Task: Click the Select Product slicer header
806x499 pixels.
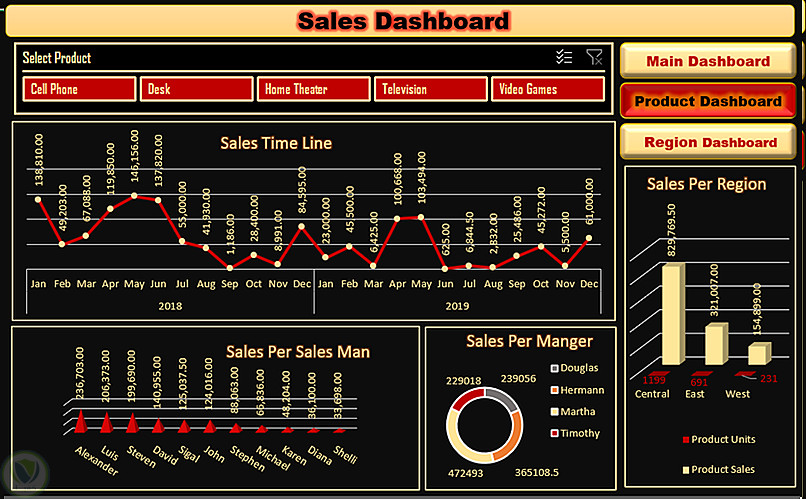Action: [57, 58]
